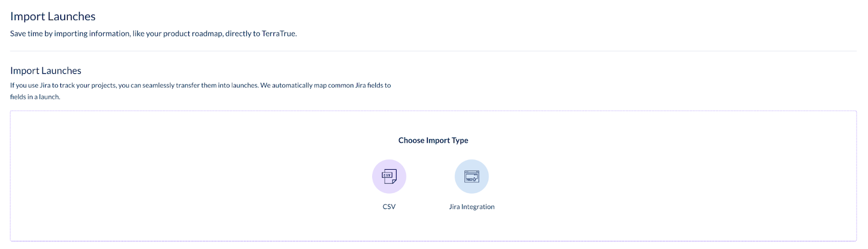Click the word 'Type' in import heading
Screen dimensions: 868x249
[460, 140]
